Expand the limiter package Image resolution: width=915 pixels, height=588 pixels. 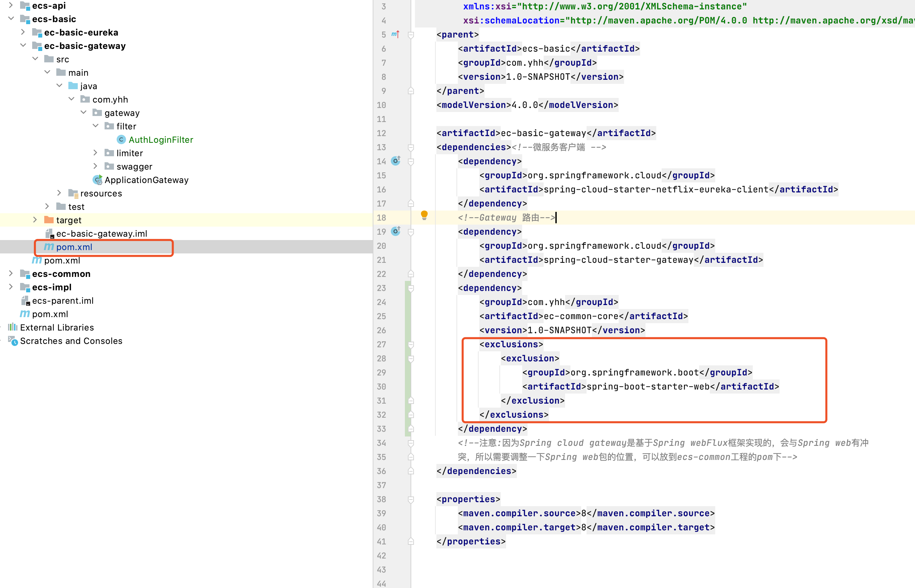coord(96,153)
